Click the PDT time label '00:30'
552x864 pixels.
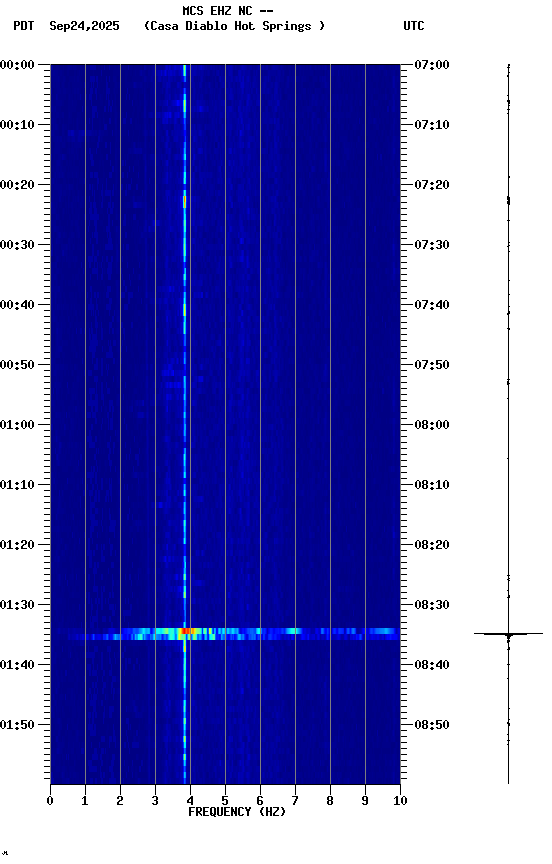17,245
